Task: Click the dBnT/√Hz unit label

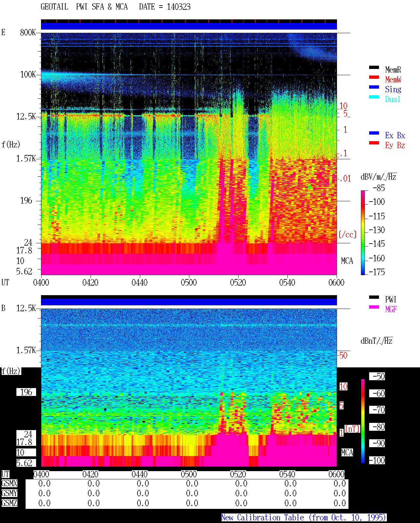Action: pos(377,341)
